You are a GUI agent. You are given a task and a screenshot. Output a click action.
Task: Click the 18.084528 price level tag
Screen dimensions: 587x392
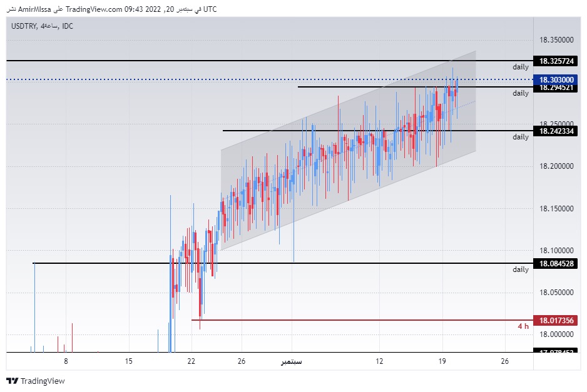coord(558,264)
